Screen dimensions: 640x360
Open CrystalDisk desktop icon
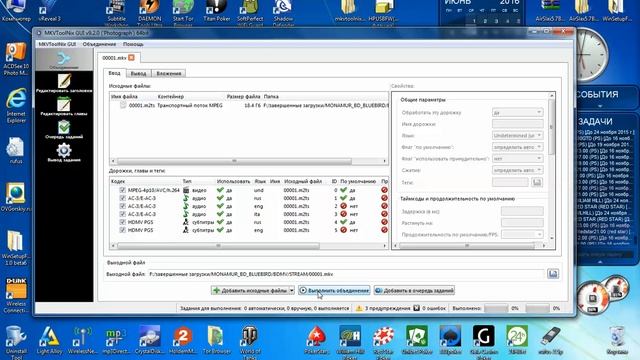pyautogui.click(x=149, y=340)
